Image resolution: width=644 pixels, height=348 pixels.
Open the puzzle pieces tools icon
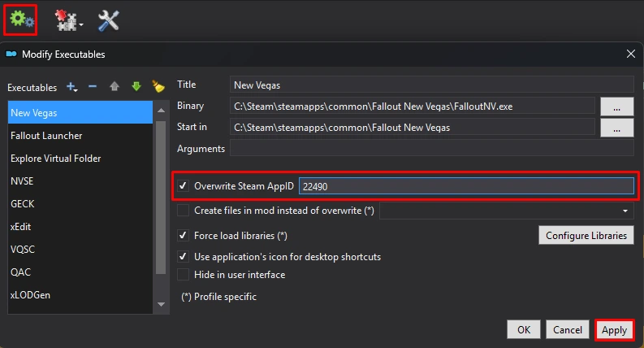coord(66,21)
